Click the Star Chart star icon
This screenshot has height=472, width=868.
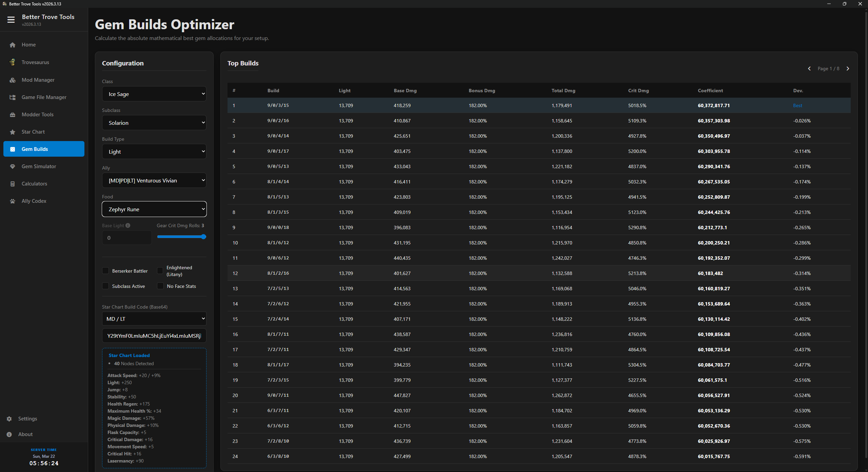(x=13, y=132)
